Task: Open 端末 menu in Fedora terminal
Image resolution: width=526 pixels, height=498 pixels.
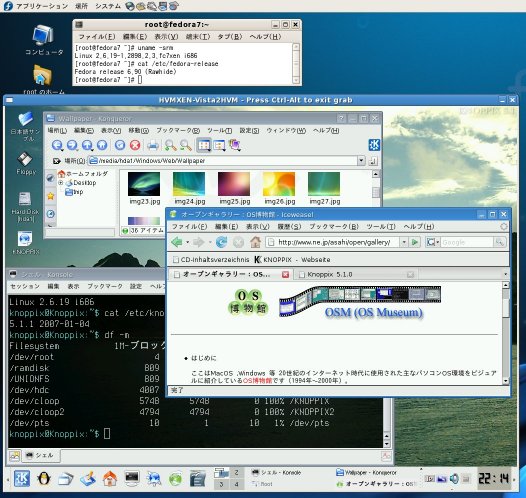Action: click(198, 37)
